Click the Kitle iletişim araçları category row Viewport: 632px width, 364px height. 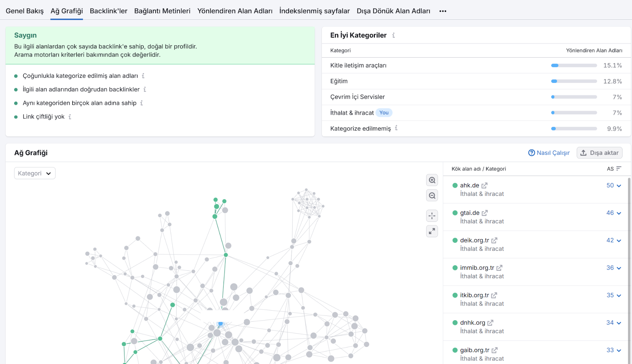point(476,66)
